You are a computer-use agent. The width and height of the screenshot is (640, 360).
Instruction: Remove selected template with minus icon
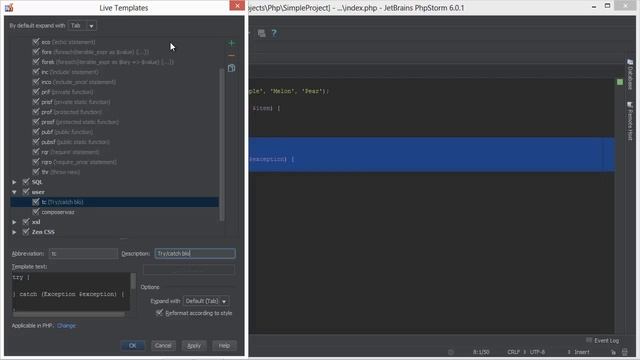pos(231,56)
